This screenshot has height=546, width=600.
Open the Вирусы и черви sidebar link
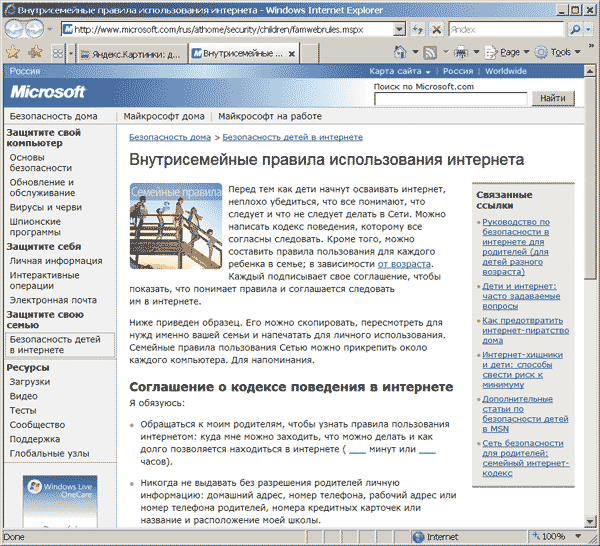tap(46, 207)
